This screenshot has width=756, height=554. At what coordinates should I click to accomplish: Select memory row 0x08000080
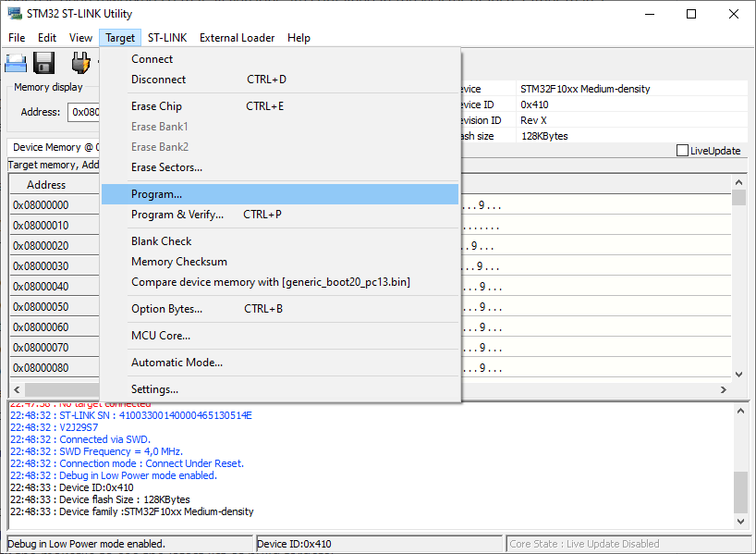(54, 368)
